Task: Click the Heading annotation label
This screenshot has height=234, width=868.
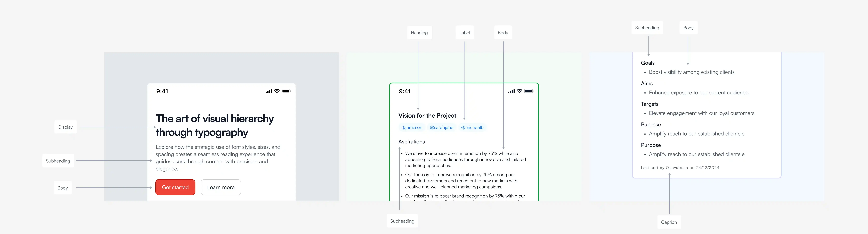Action: point(419,33)
